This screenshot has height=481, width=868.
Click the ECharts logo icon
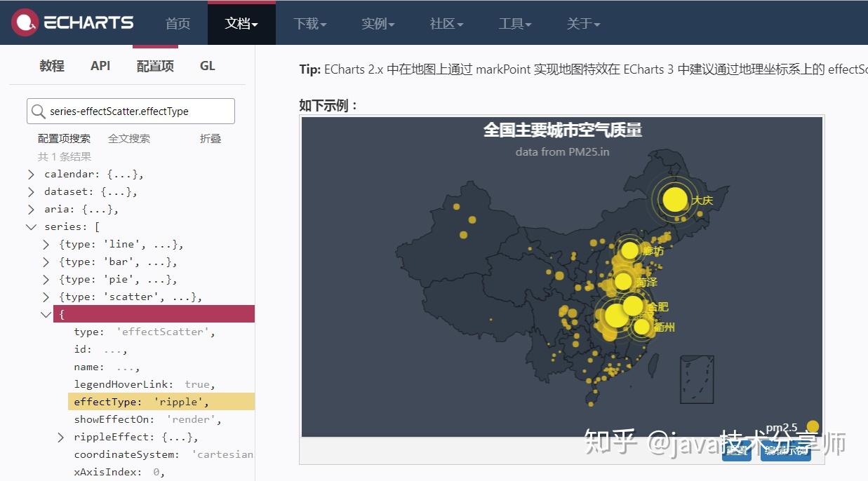[x=25, y=22]
